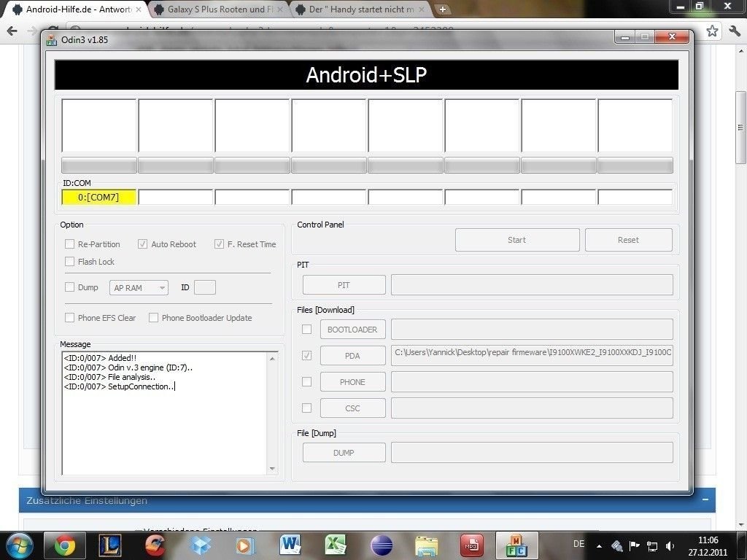Click Chrome's bookmark star icon

click(712, 31)
